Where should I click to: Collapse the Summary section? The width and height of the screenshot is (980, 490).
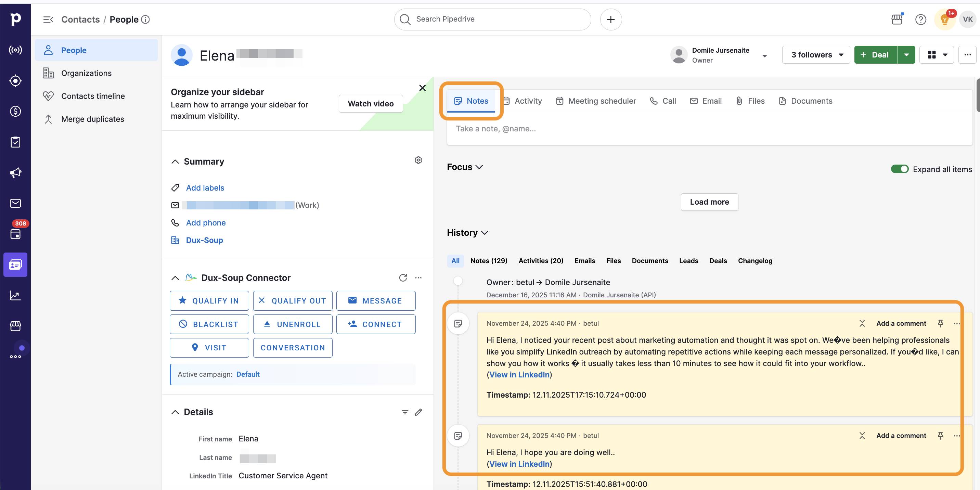coord(175,162)
